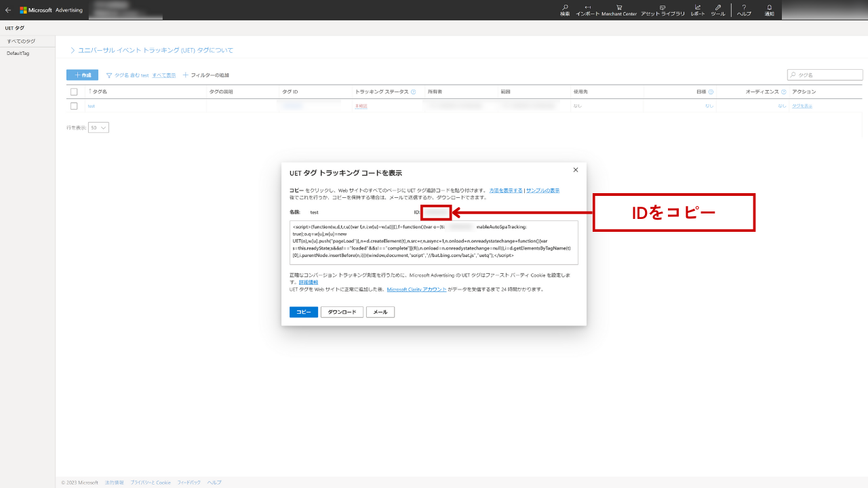Viewport: 868px width, 488px height.
Task: Open ヘルプ from the top bar
Action: 744,10
